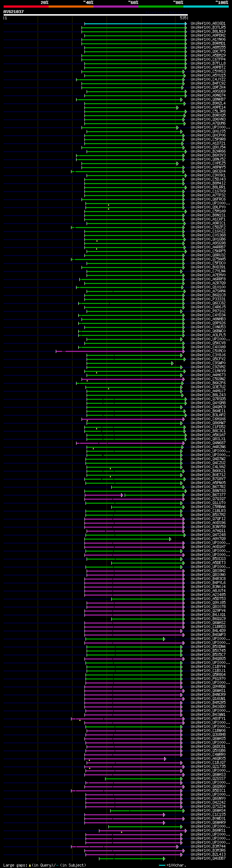Screen dimensions: 232x868
Task: Open the UniRef100_A9PDH2 hit
Action: [208, 36]
